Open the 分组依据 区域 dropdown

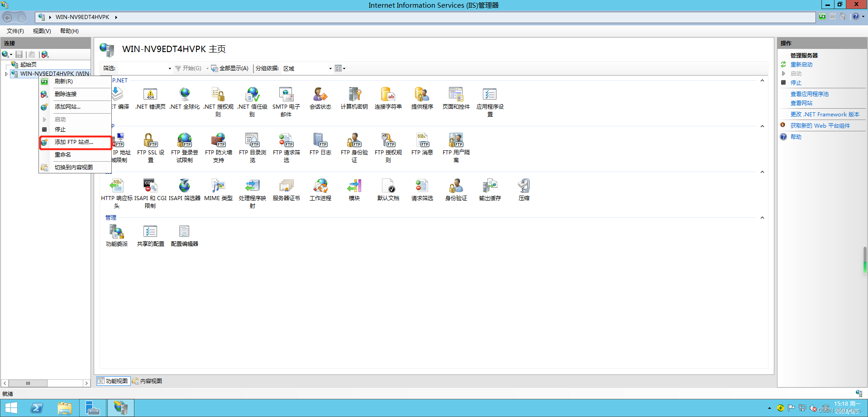pos(330,68)
